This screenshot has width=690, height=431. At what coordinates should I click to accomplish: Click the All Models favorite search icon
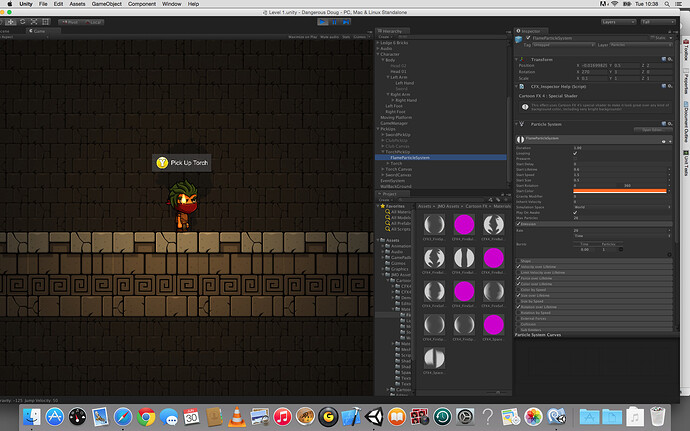click(x=388, y=217)
